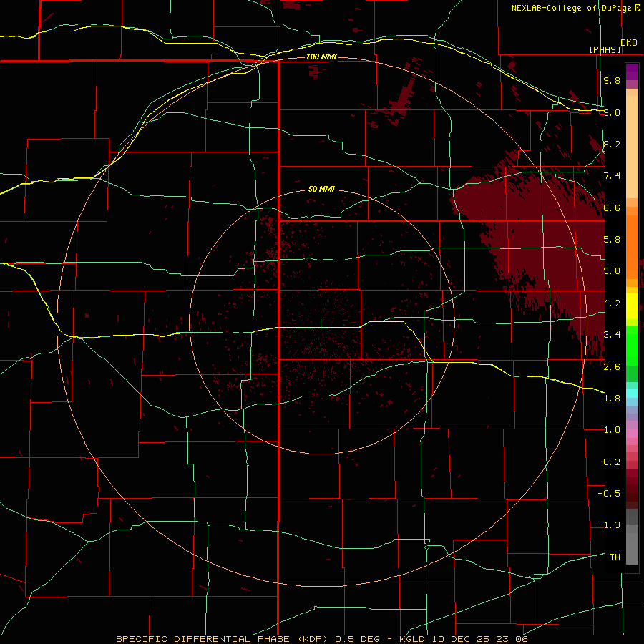
Task: Click the [PHAS] units label
Action: click(605, 49)
